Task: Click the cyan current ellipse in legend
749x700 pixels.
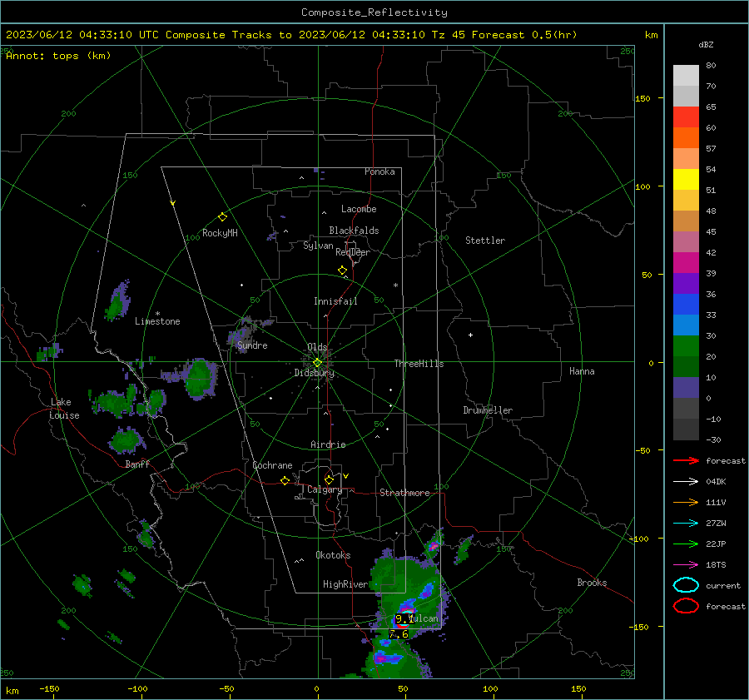Action: 686,585
